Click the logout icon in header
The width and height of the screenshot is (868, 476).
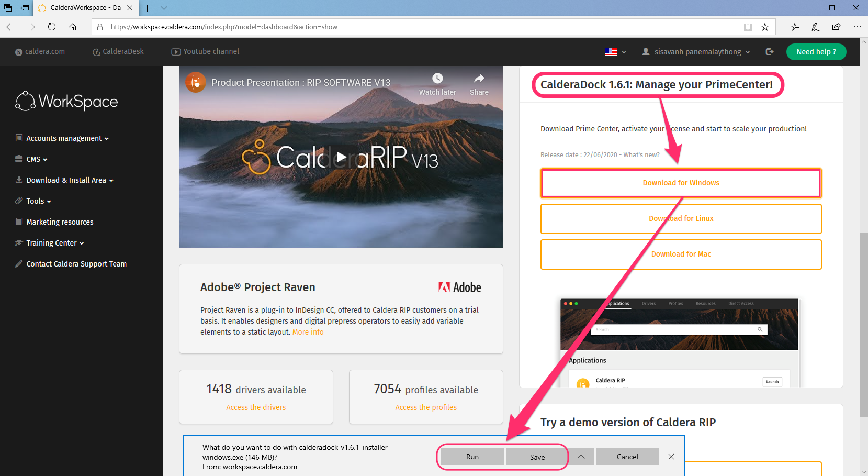point(769,51)
